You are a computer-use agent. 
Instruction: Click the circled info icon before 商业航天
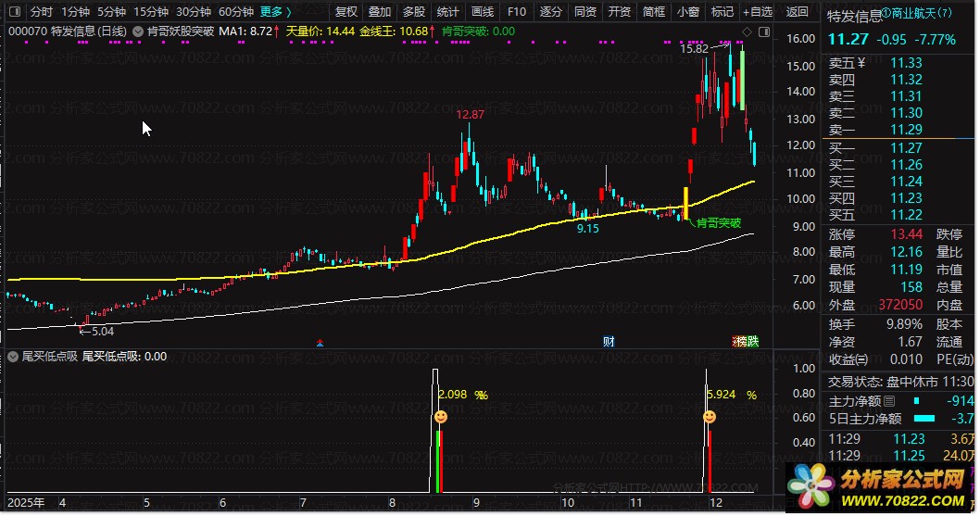click(x=886, y=15)
